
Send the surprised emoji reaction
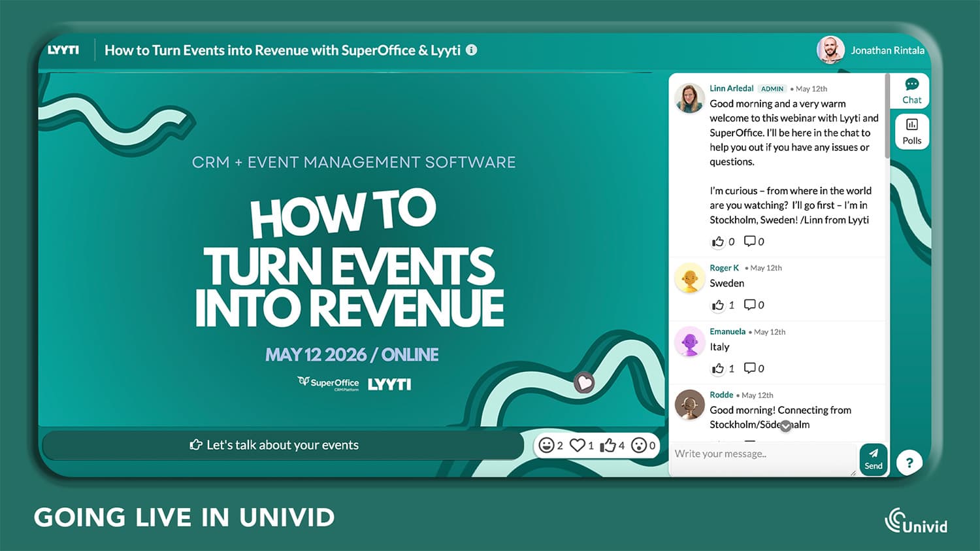coord(638,445)
